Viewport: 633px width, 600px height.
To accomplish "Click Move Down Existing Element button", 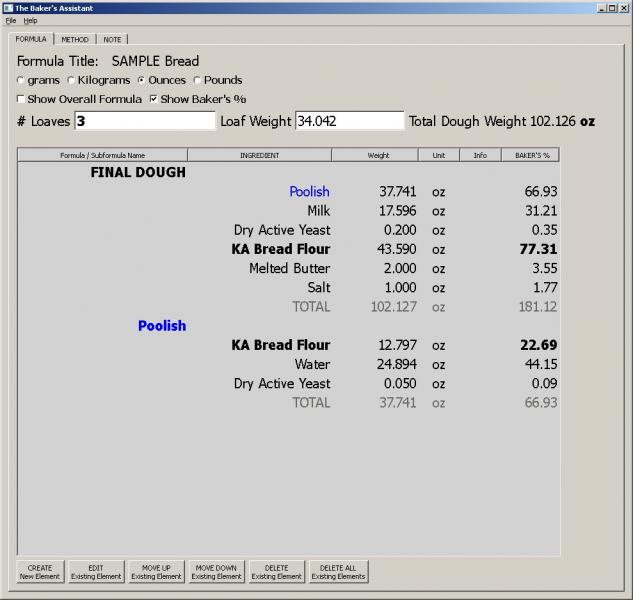I will pos(216,572).
